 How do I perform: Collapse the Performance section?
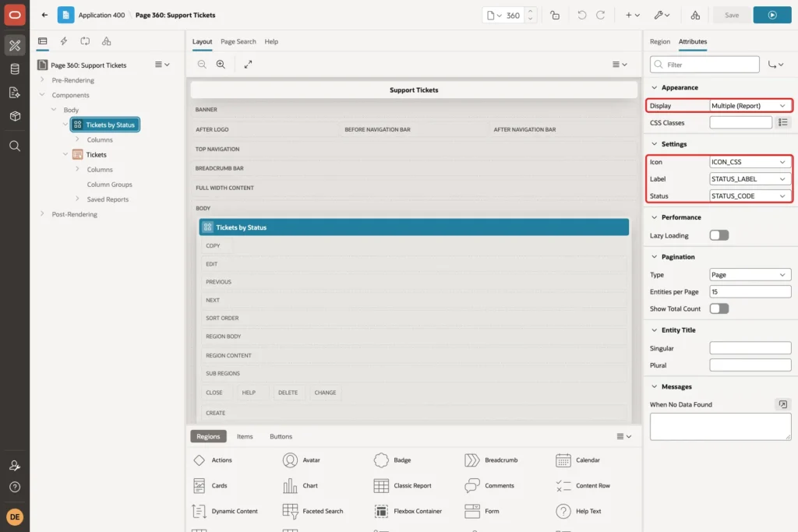click(x=655, y=217)
